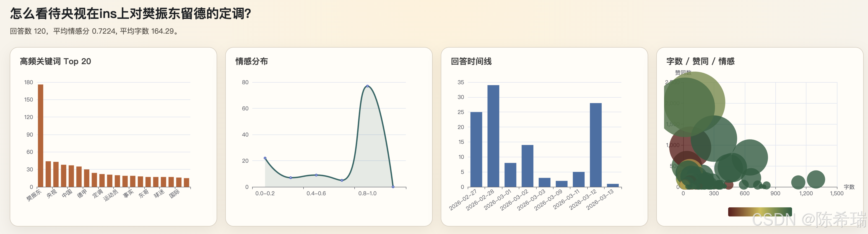This screenshot has height=234, width=868.
Task: Click the '1,200' word-count axis label
Action: (806, 193)
